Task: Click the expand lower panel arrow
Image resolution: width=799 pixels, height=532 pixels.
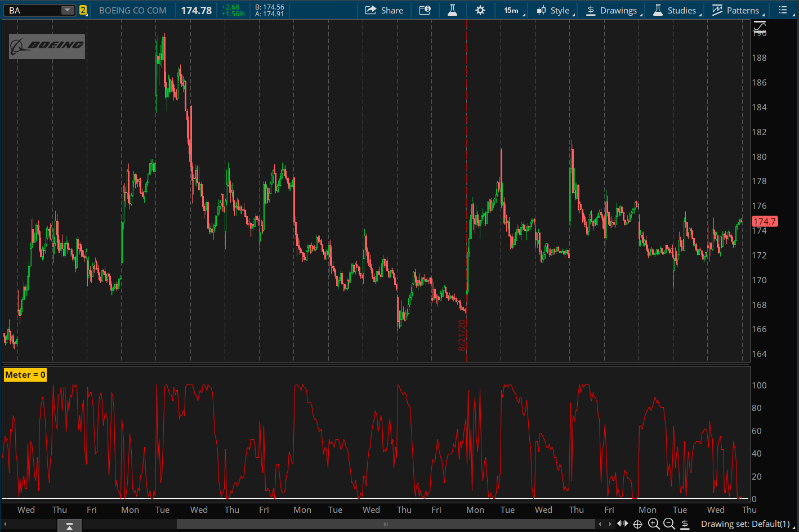Action: [69, 525]
